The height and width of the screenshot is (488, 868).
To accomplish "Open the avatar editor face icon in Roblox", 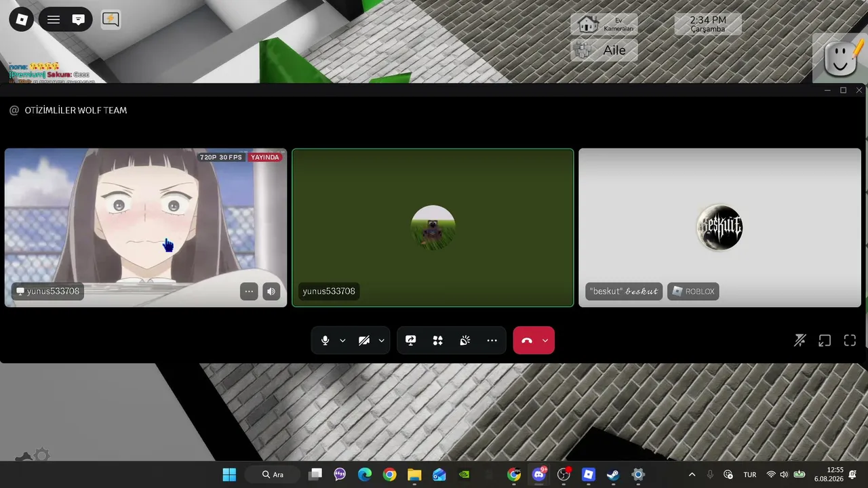I will (840, 58).
